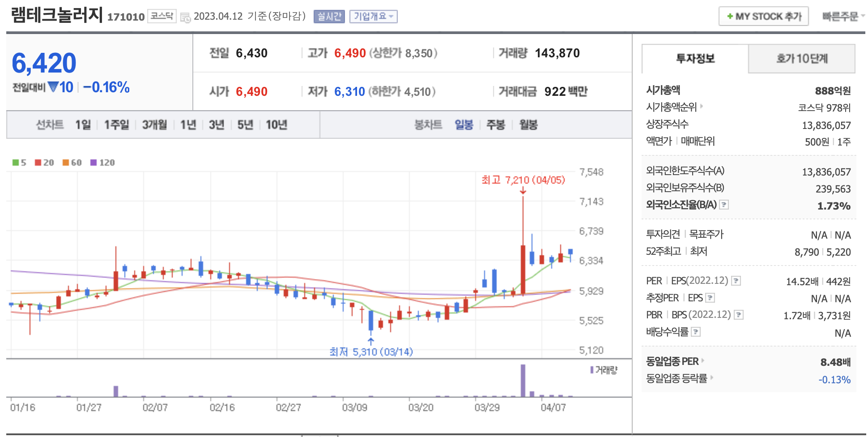Select the 3개월 line chart period
Image resolution: width=868 pixels, height=437 pixels.
154,124
